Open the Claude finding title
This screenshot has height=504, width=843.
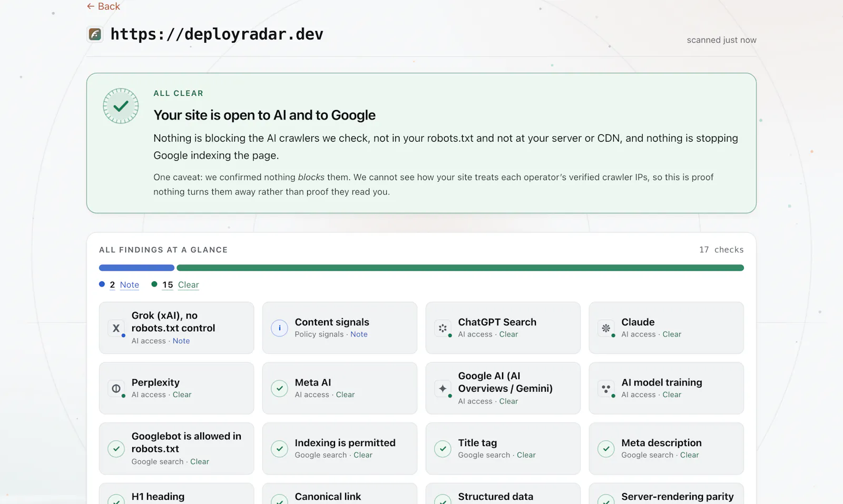click(x=638, y=322)
